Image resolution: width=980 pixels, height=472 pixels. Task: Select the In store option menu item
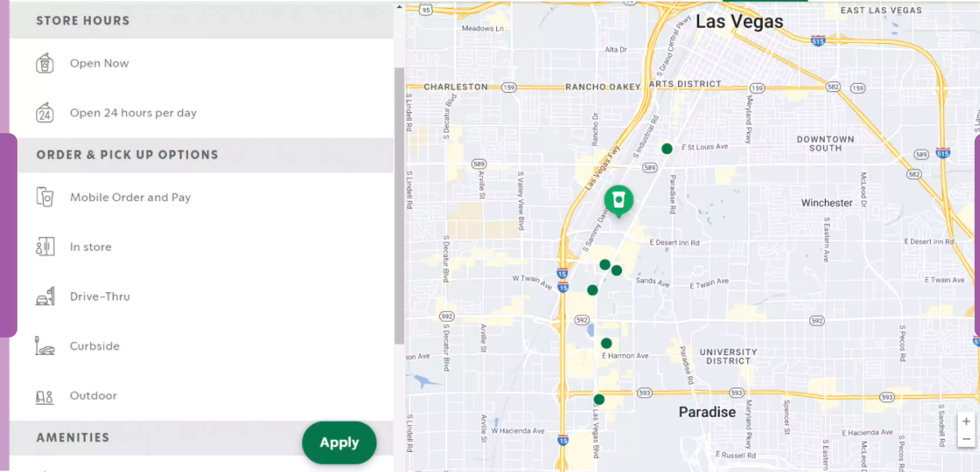pos(91,247)
